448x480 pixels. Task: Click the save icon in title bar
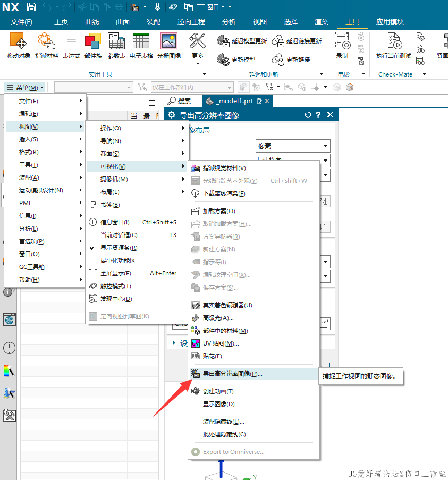coord(31,7)
